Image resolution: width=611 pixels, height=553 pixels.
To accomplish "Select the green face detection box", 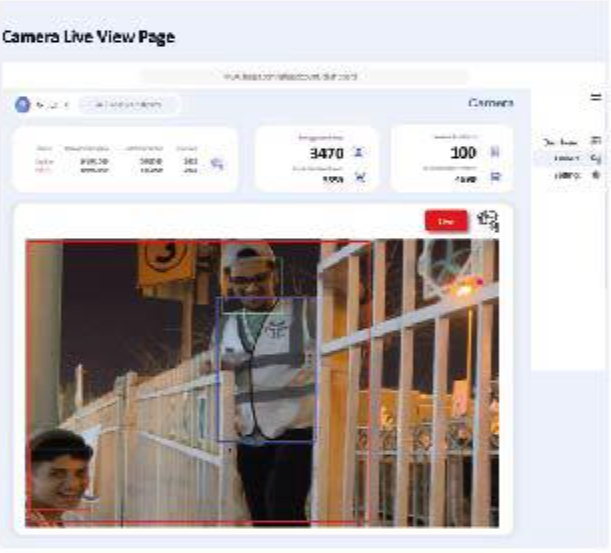I will [251, 285].
